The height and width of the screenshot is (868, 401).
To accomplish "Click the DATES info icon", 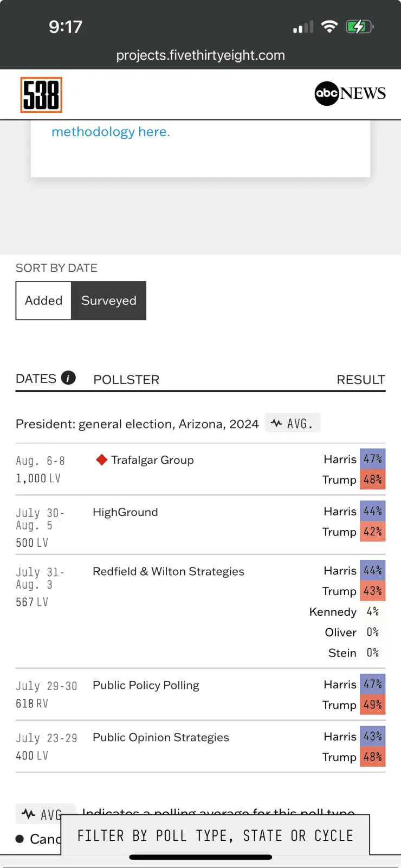I will (68, 378).
